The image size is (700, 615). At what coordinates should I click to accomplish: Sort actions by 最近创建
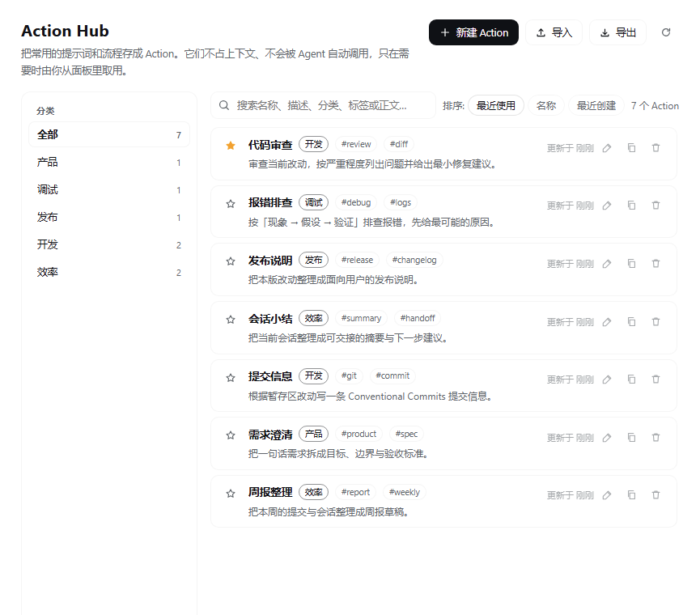pyautogui.click(x=596, y=105)
